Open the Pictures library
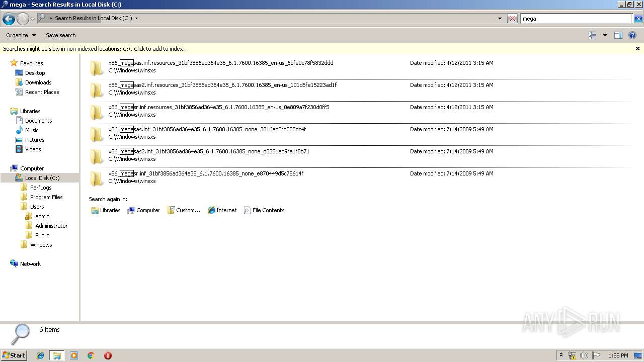Viewport: 644px width, 362px height. click(35, 140)
